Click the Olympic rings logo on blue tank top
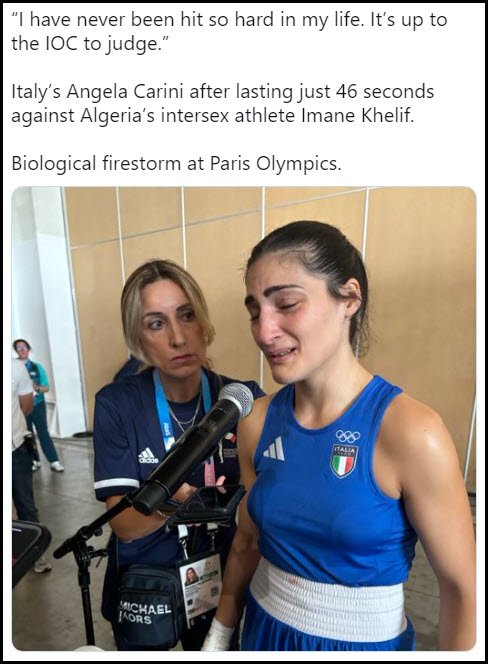Screen dimensions: 488x664 pos(348,436)
